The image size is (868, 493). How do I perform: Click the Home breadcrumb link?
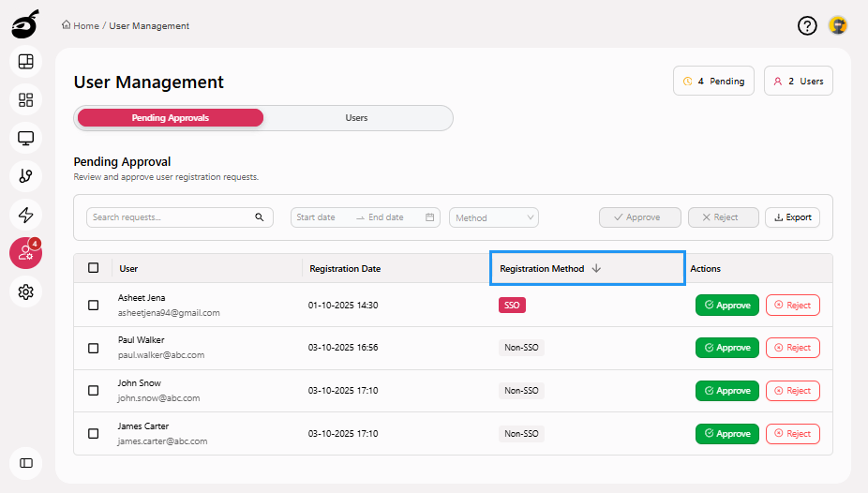click(86, 26)
